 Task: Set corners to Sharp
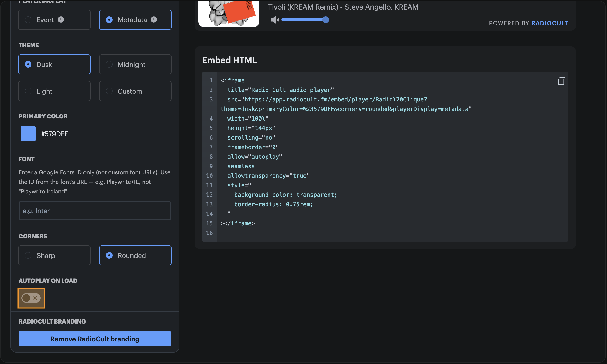point(54,256)
